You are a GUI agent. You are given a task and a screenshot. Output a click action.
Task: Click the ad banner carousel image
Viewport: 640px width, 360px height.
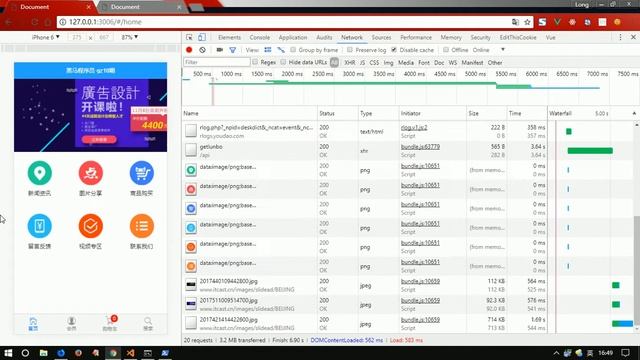point(91,116)
